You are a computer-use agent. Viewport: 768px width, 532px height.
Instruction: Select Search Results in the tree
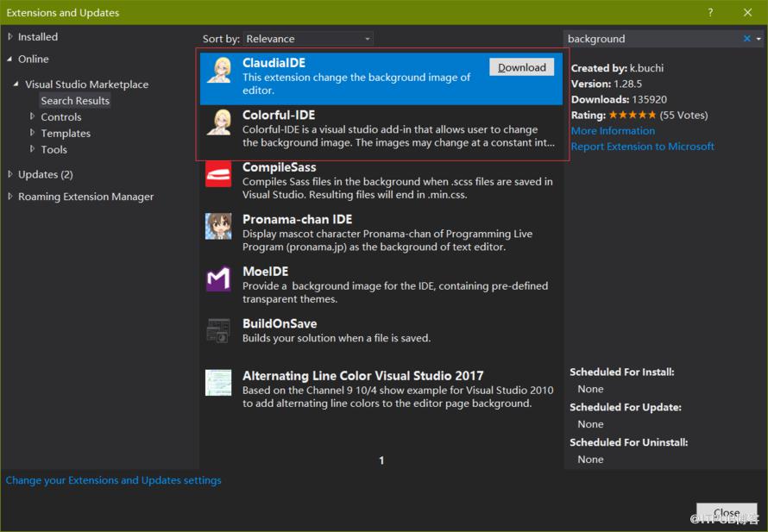(75, 101)
